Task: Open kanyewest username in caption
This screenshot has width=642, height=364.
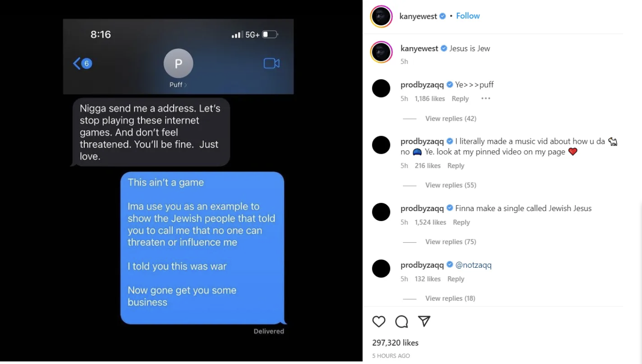Action: click(x=419, y=48)
